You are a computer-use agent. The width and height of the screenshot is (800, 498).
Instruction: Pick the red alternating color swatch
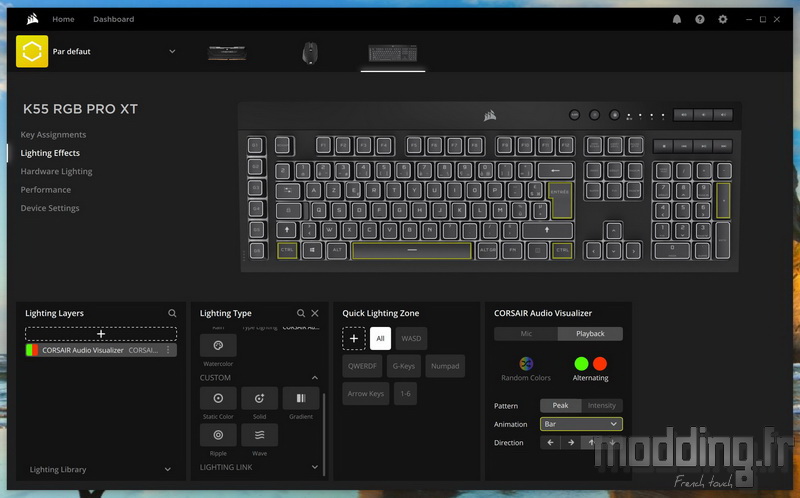pyautogui.click(x=600, y=363)
